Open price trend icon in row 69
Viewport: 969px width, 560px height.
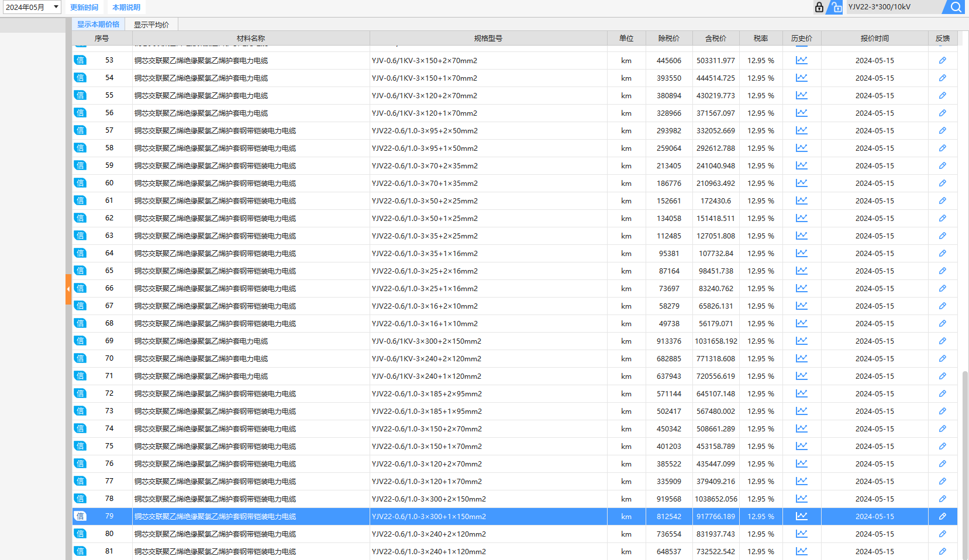coord(801,341)
